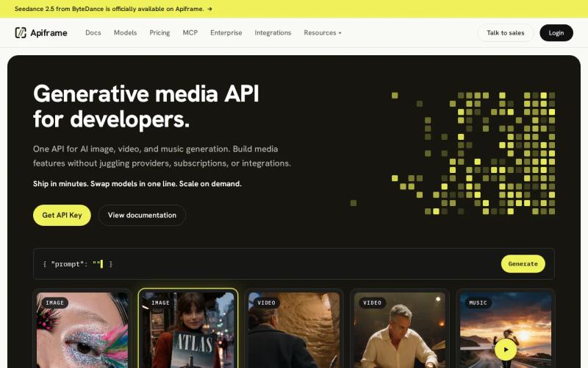Screen dimensions: 588x368
Task: Click the MUSIC label badge
Action: 478,302
